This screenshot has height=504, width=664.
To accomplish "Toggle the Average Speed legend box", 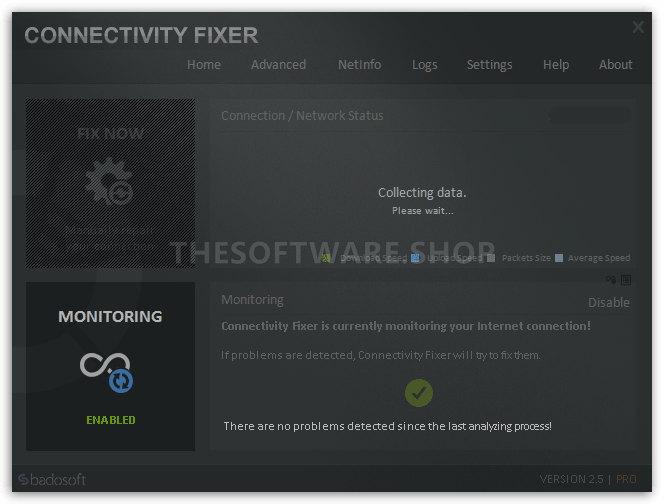I will pos(559,258).
